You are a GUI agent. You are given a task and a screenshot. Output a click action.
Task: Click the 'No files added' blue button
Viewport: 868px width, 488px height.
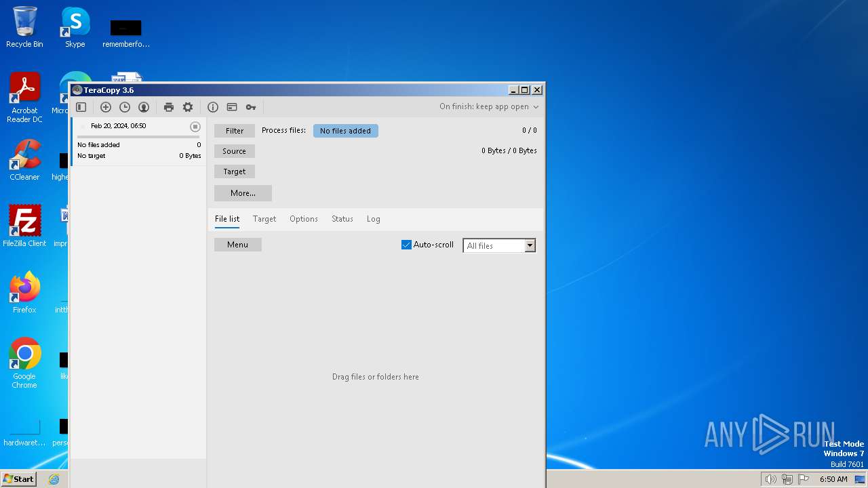346,131
